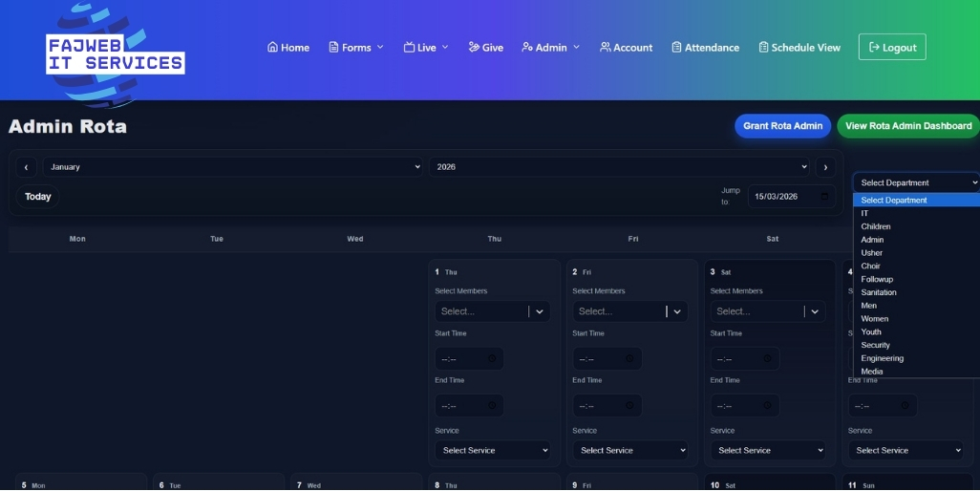Open View Rota Admin Dashboard
The image size is (980, 491).
pyautogui.click(x=907, y=126)
